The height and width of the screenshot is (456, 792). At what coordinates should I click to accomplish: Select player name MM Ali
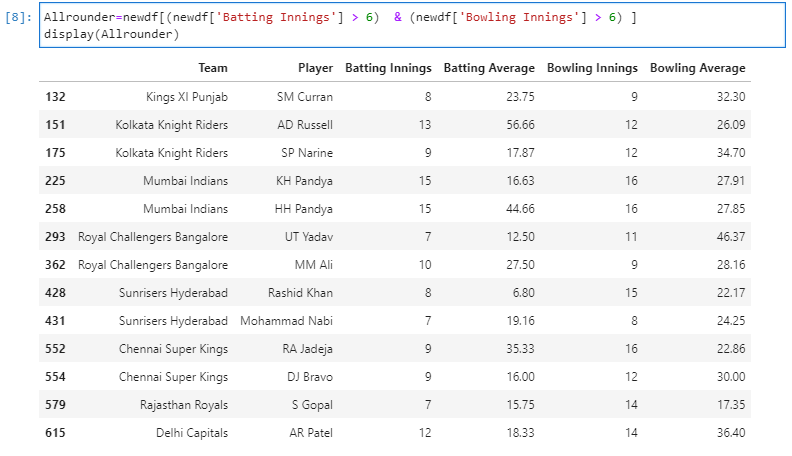pos(314,265)
